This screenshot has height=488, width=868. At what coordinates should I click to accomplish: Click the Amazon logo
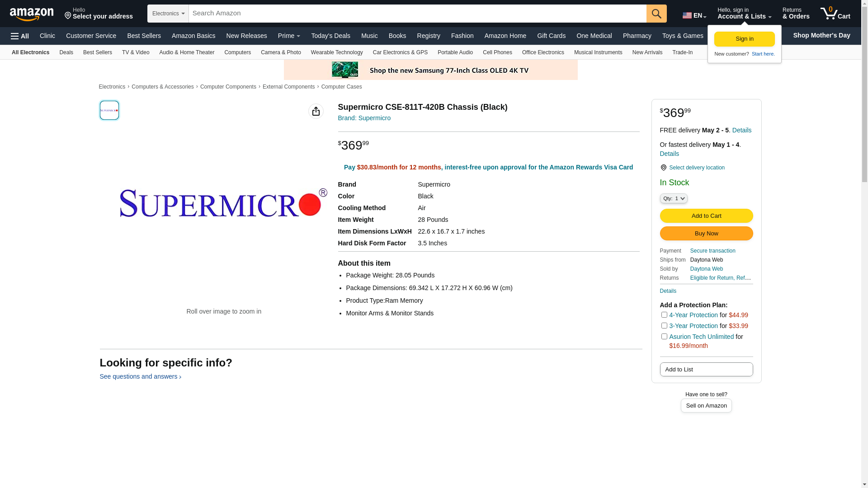click(x=32, y=14)
